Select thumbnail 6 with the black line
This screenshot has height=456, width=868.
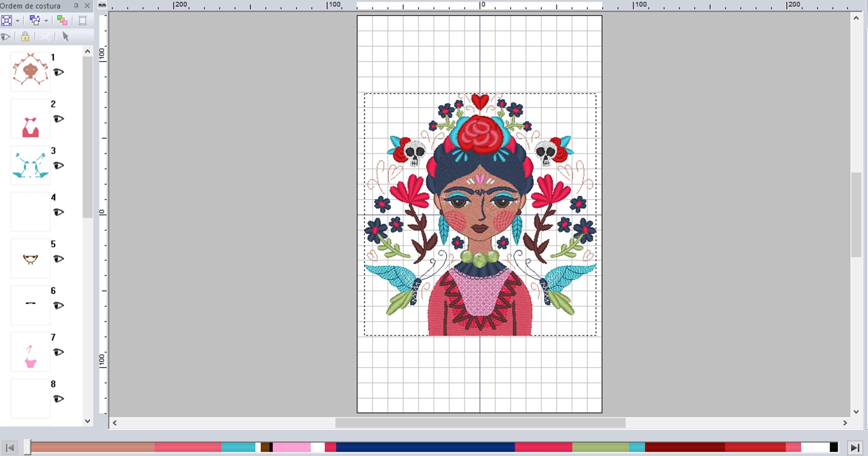(30, 305)
